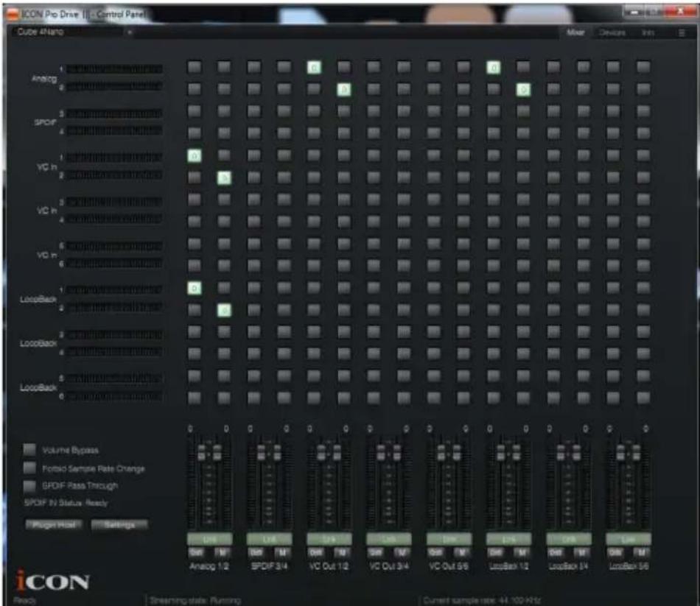700x606 pixels.
Task: Reset VC Out 1/2 with its 0dB button
Action: (x=315, y=552)
